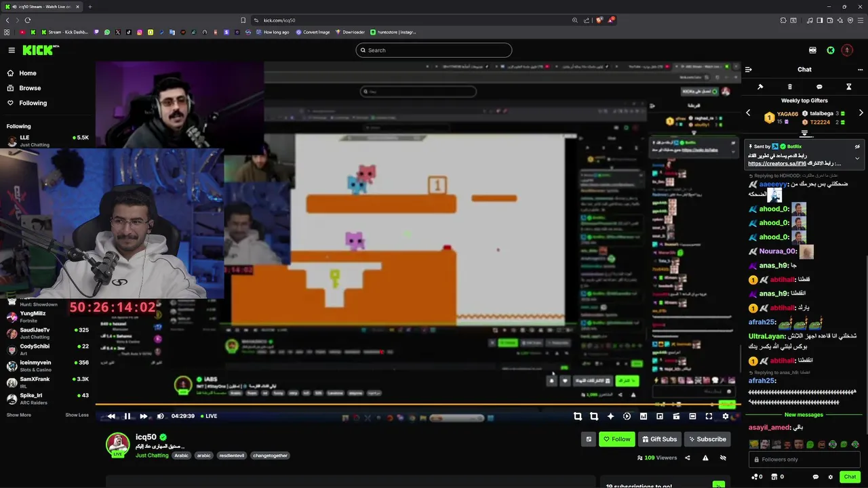Click the hourglass slow mode icon
This screenshot has height=488, width=868.
tap(848, 87)
